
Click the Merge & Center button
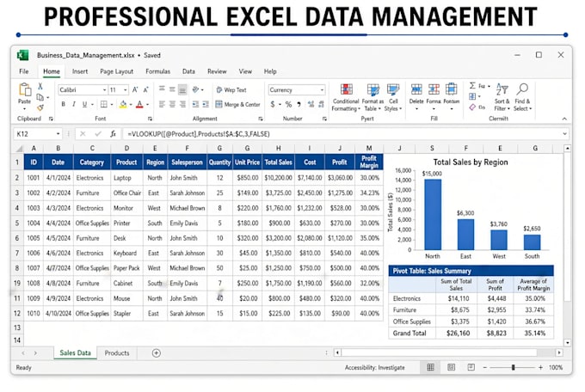point(237,104)
